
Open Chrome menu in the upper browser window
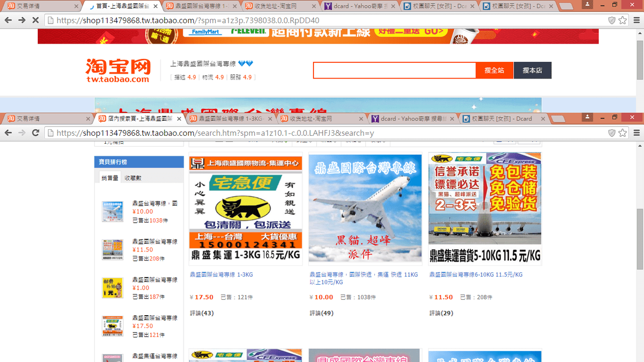click(636, 20)
